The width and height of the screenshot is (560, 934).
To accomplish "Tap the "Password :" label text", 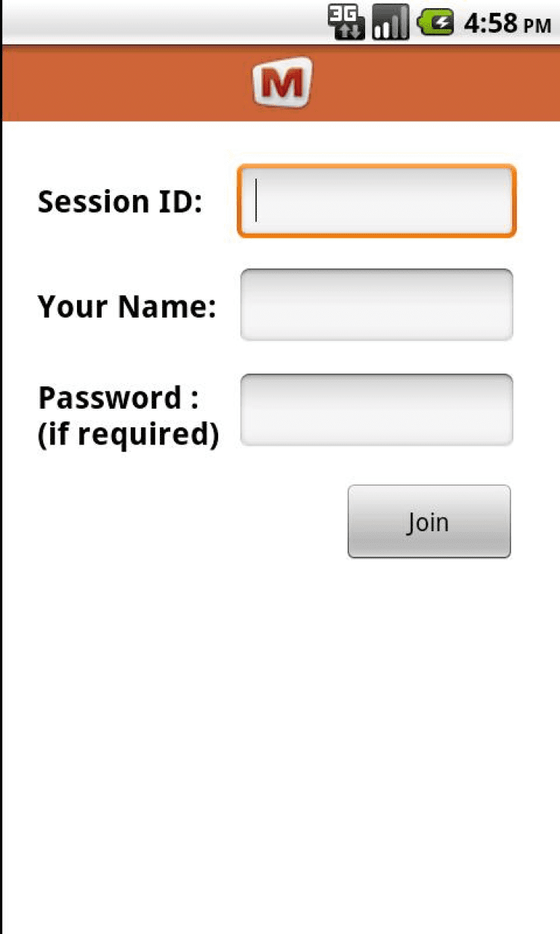I will pyautogui.click(x=118, y=398).
